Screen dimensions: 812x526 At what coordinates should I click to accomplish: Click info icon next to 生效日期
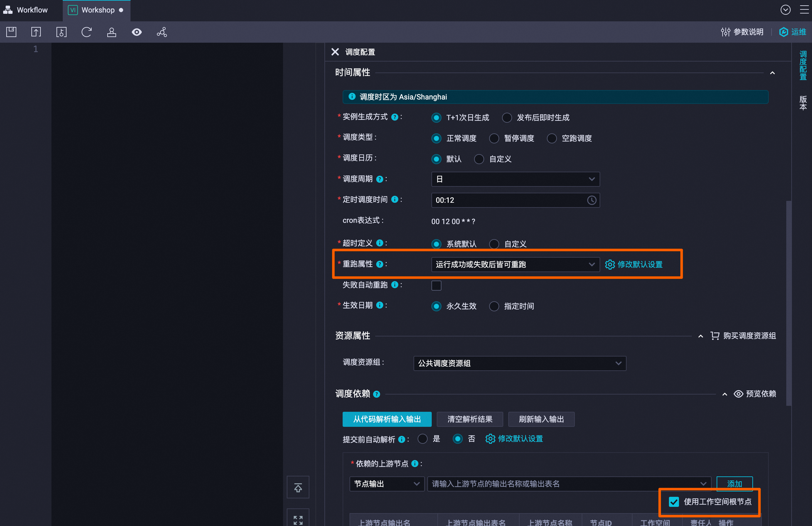coord(379,305)
